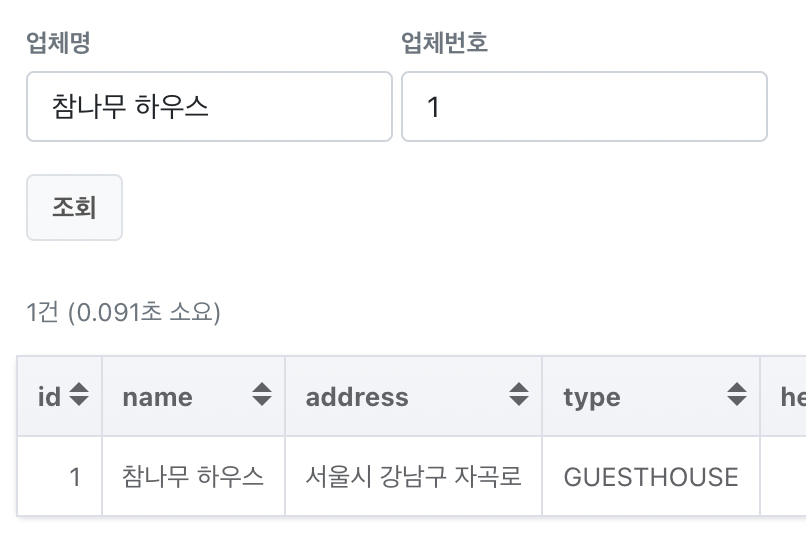Click the 업체명 field label
The image size is (806, 542).
65,43
